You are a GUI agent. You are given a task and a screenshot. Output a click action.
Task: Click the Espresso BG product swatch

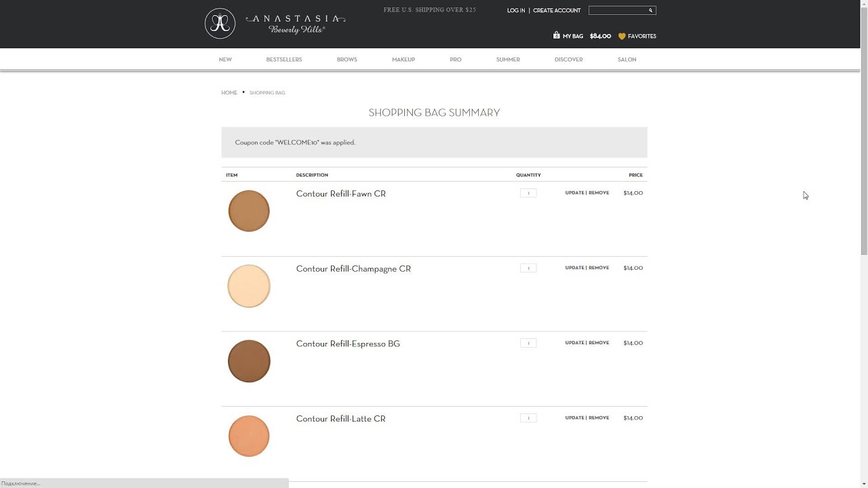249,361
